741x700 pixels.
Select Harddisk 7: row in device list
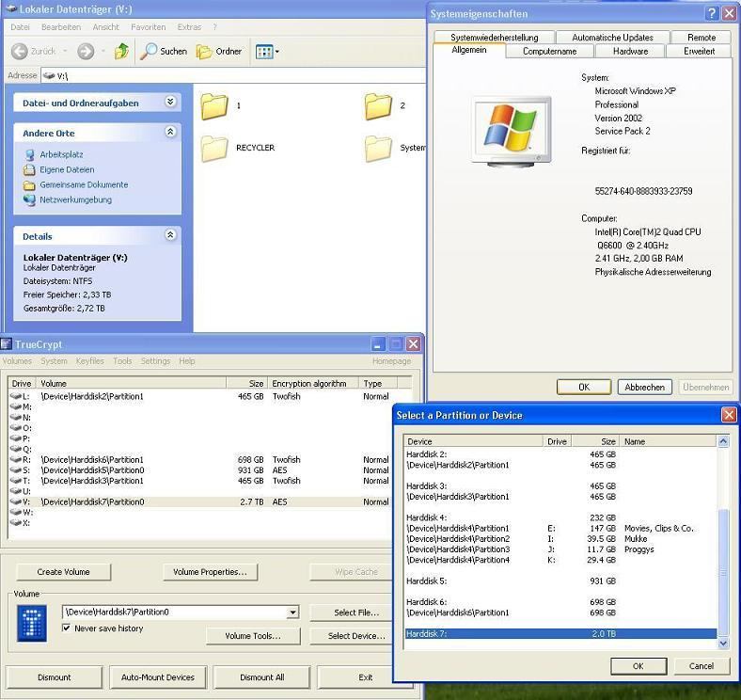tap(561, 634)
